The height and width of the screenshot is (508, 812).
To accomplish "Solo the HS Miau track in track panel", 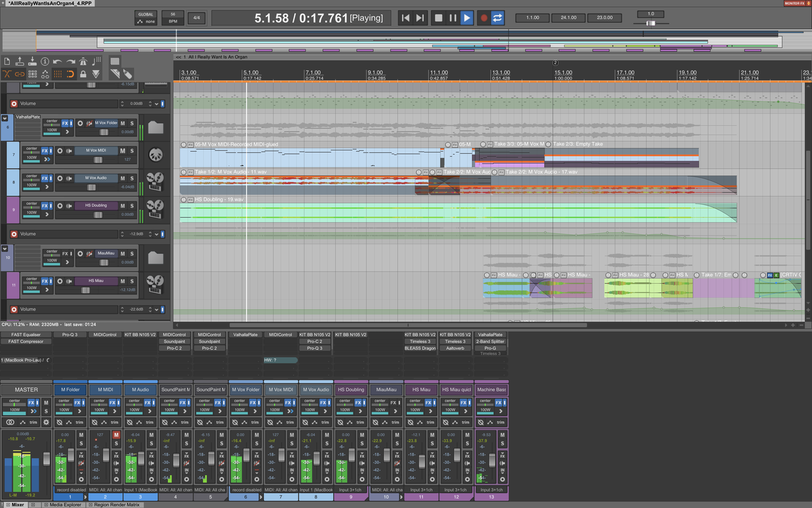I will pos(132,281).
